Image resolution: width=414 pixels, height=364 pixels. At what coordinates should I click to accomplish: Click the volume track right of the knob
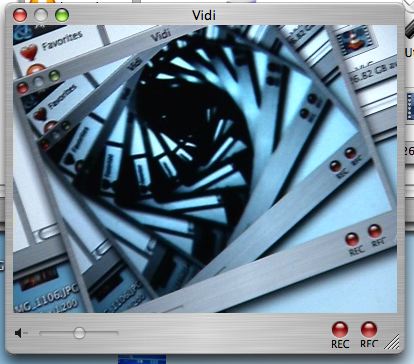pos(102,333)
